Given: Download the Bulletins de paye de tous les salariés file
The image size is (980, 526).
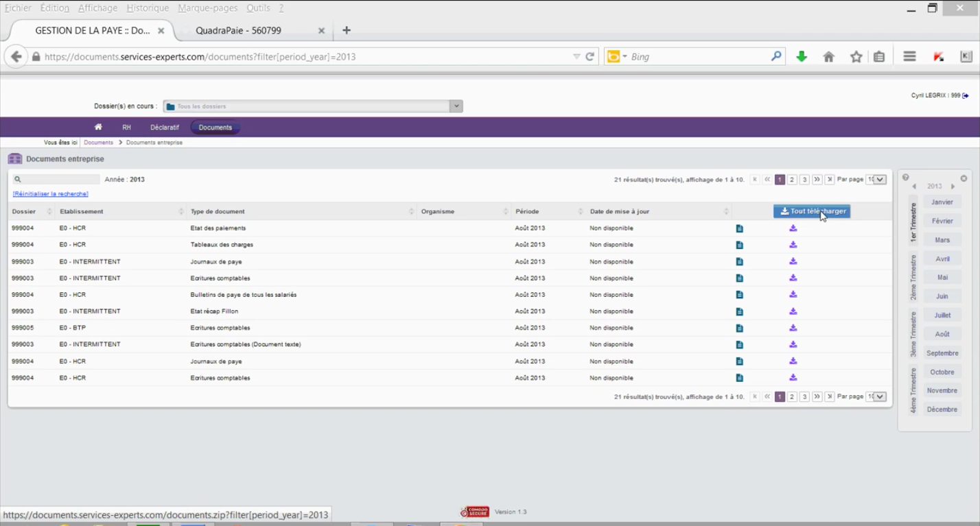Looking at the screenshot, I should tap(793, 295).
